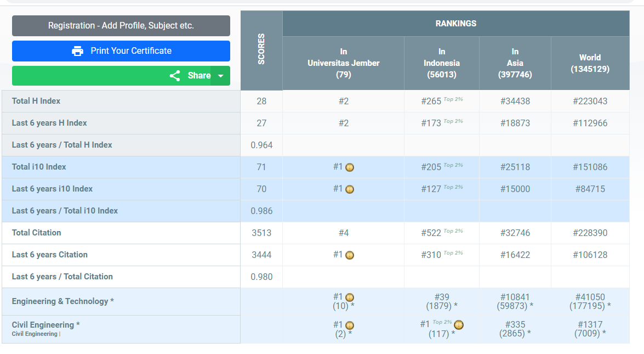This screenshot has width=644, height=354.
Task: Select the In Universitas Jember column header
Action: tap(343, 63)
